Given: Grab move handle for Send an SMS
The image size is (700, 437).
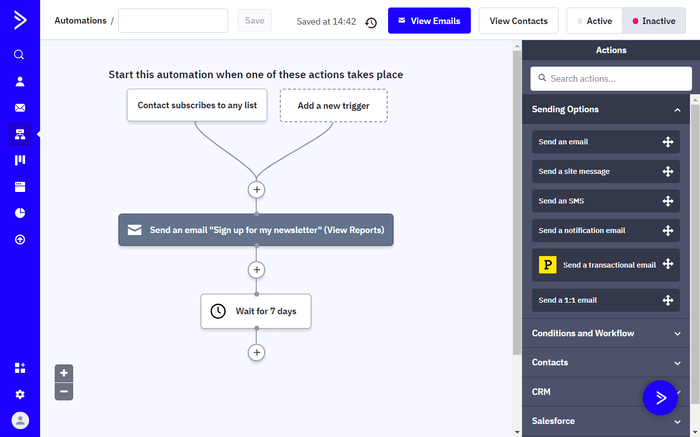Looking at the screenshot, I should point(667,201).
